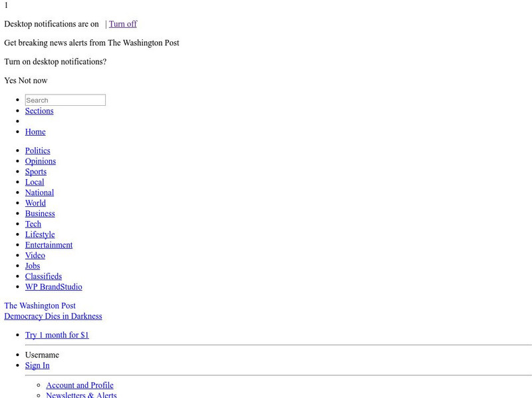This screenshot has height=398, width=532.
Task: Click The Washington Post title link
Action: 40,306
